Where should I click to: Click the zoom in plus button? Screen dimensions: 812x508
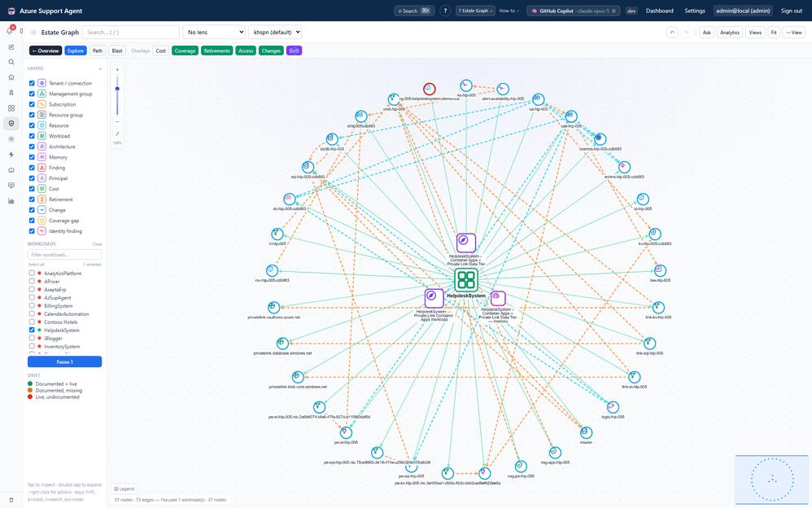[x=117, y=69]
